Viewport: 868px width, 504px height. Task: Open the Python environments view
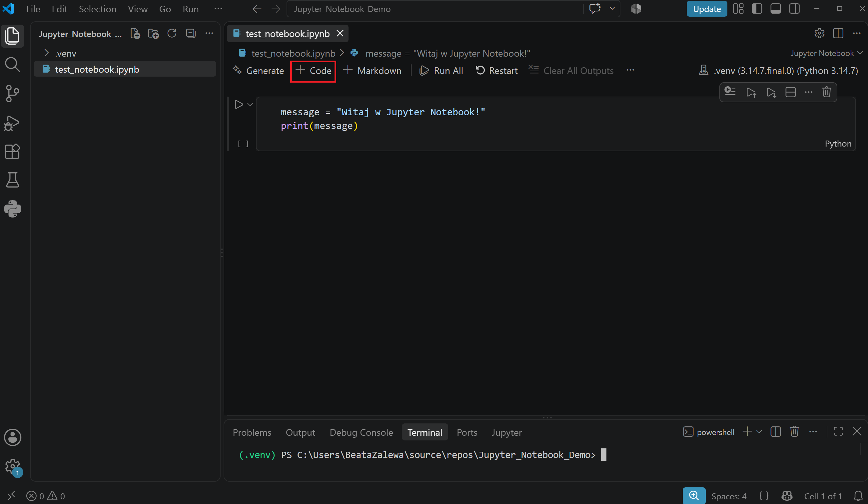point(12,209)
